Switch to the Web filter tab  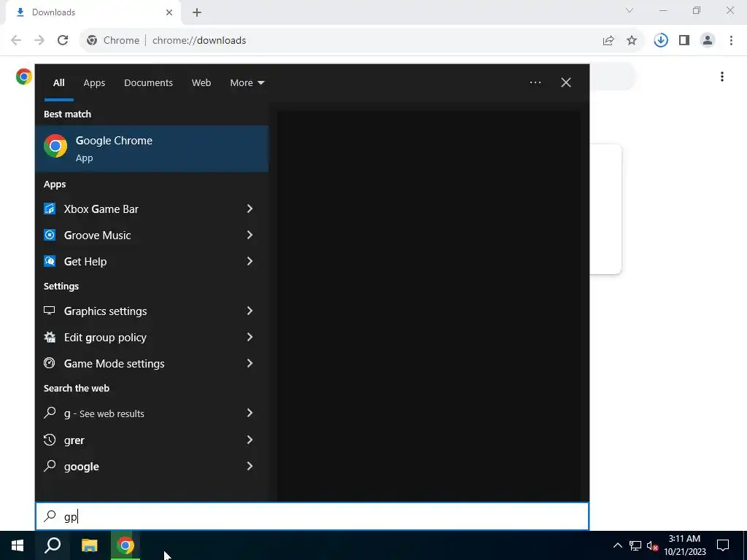(x=201, y=82)
